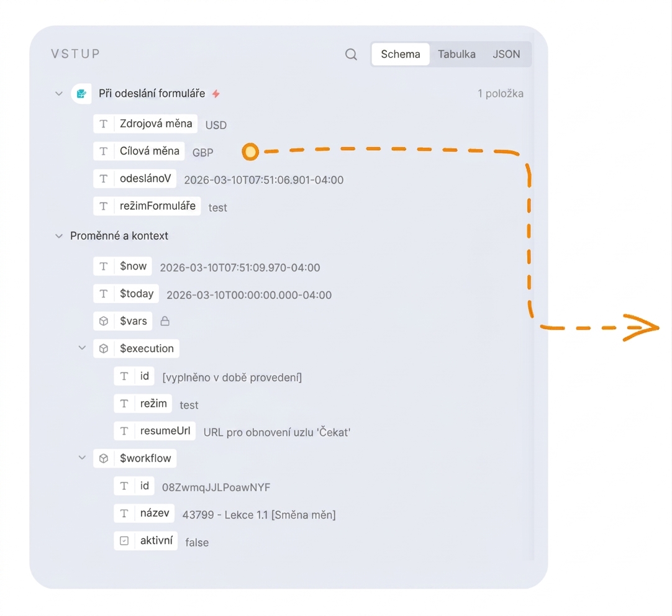Click the resumeUrl field pill
This screenshot has height=616, width=672.
pyautogui.click(x=155, y=431)
